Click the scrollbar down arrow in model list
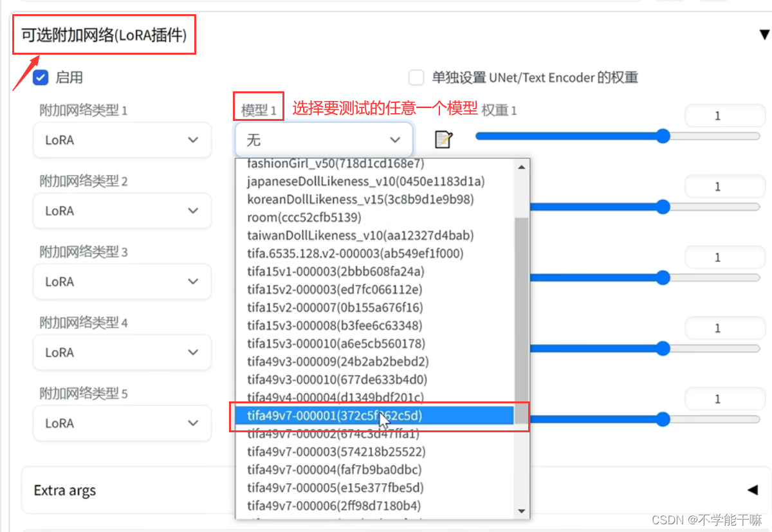772x532 pixels. [x=521, y=511]
